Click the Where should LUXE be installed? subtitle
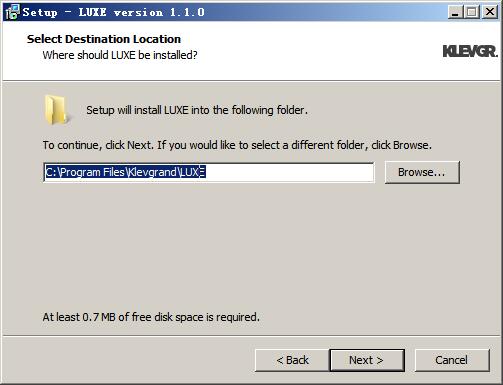This screenshot has width=503, height=385. pos(120,55)
